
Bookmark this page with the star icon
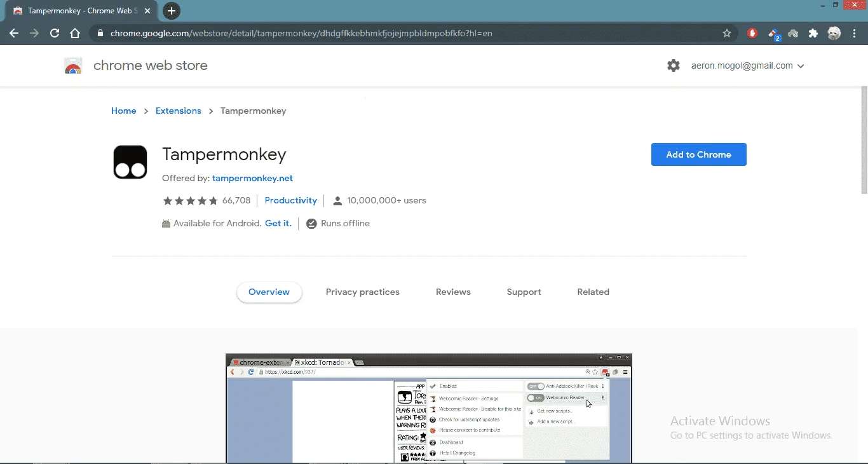pyautogui.click(x=727, y=33)
